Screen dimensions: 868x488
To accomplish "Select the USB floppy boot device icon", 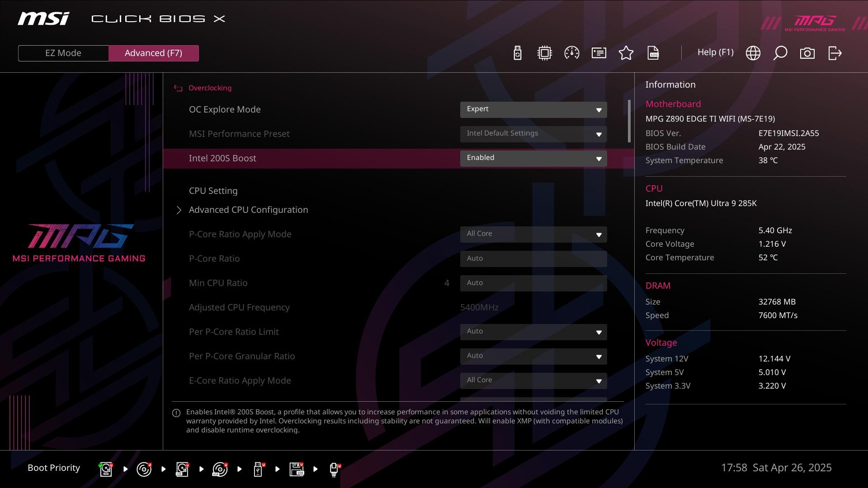I will tap(297, 469).
